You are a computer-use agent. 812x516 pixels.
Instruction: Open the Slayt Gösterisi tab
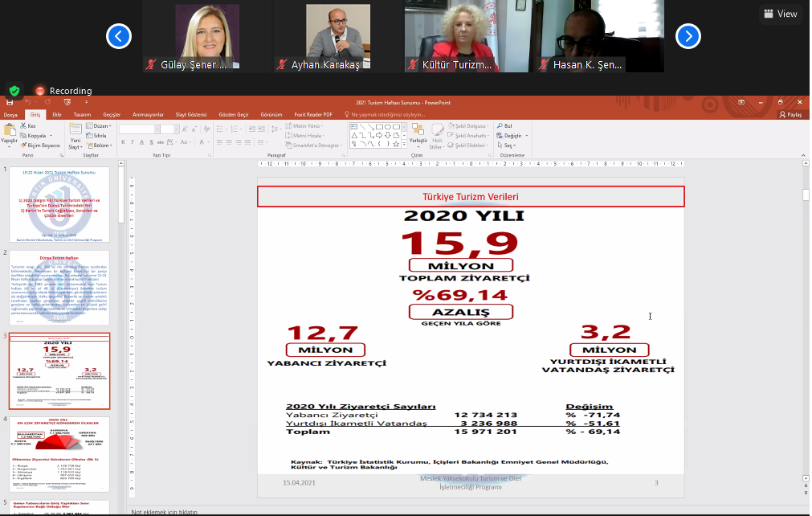point(191,115)
